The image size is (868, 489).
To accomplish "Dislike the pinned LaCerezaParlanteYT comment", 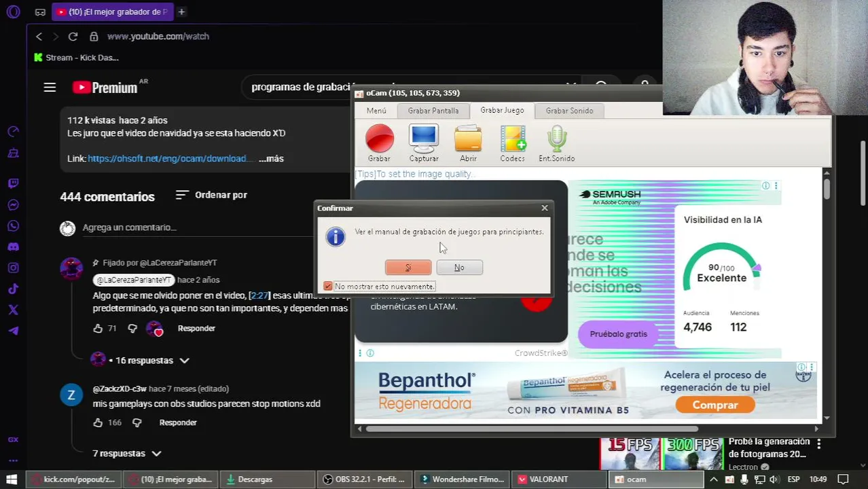I will pyautogui.click(x=132, y=328).
